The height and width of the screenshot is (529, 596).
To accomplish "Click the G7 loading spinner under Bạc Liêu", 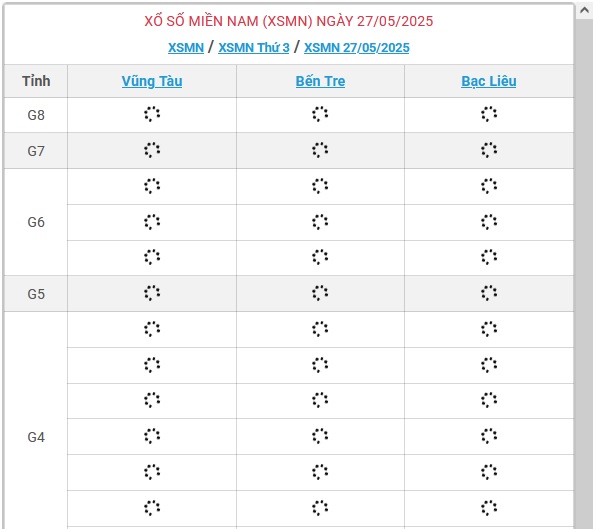I will [x=489, y=150].
